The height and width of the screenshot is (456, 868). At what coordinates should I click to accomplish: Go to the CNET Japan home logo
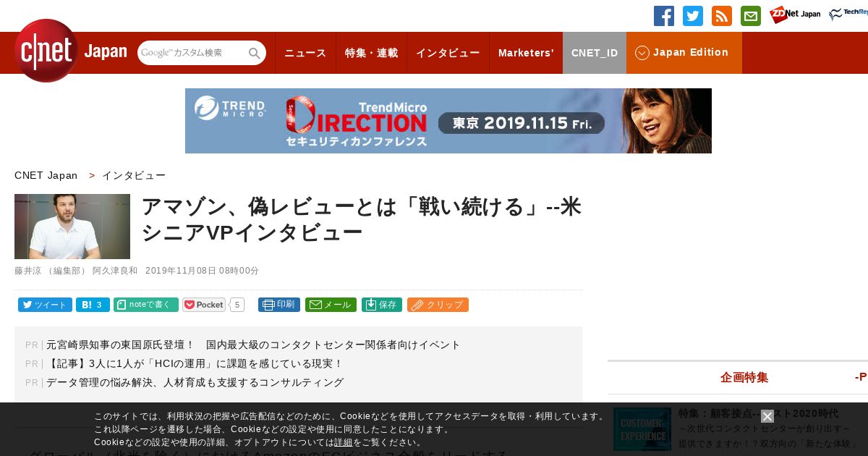point(70,51)
